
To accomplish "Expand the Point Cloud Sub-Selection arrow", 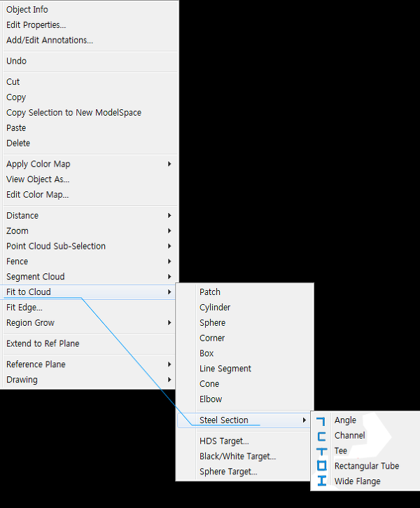I will [x=169, y=246].
